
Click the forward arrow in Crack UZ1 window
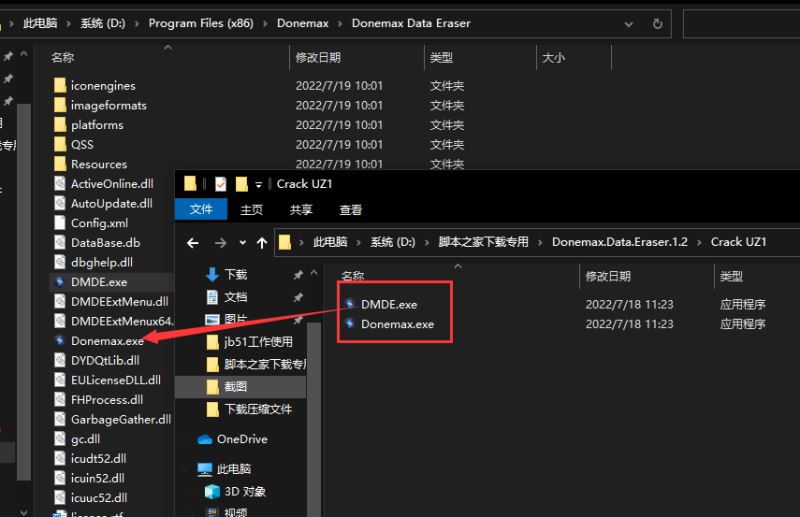pyautogui.click(x=220, y=243)
